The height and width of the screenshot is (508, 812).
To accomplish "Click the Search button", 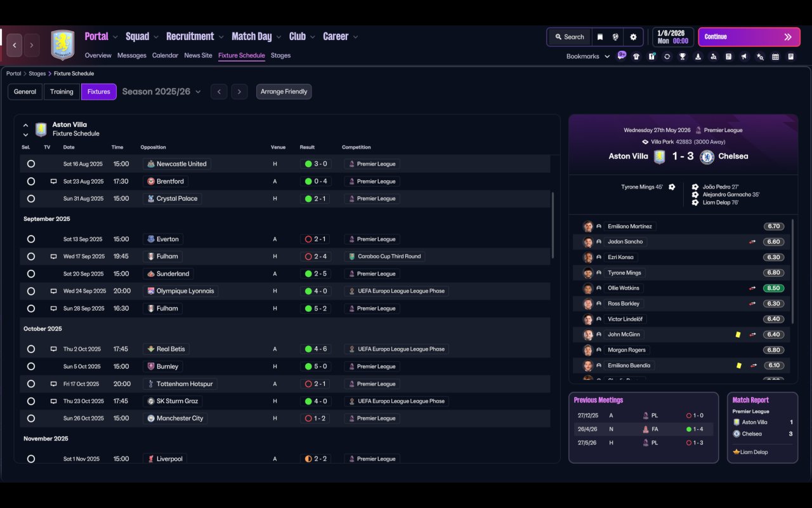I will point(569,37).
